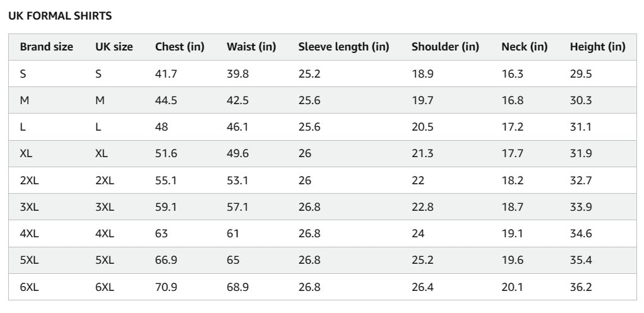
Task: Click neck value 19.6 in 5XL row
Action: (x=512, y=260)
